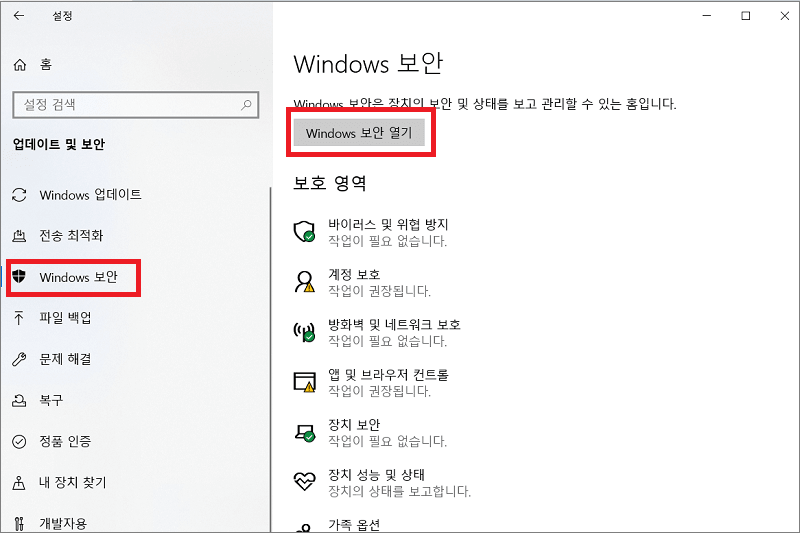Viewport: 800px width, 533px height.
Task: Open 장치 보안 protection area
Action: (355, 425)
